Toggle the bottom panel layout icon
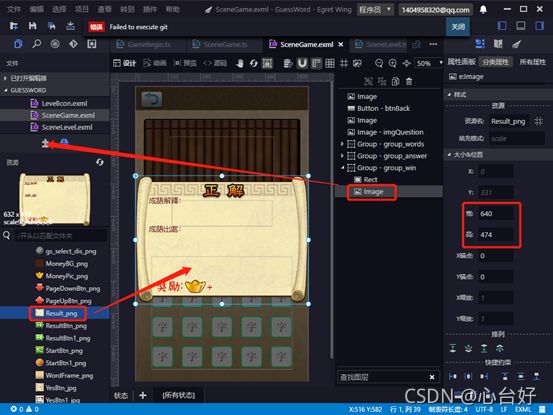Screen dimensions: 553x415 click(x=521, y=26)
